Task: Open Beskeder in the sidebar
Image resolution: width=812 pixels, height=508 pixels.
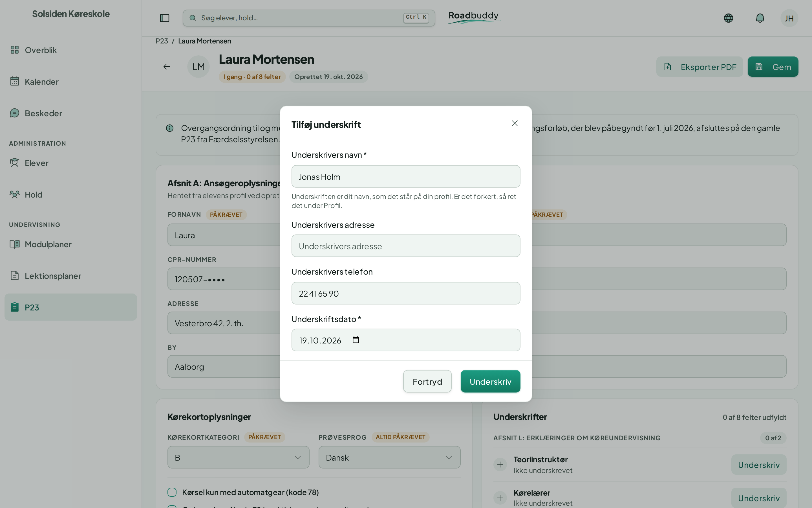Action: pos(70,113)
